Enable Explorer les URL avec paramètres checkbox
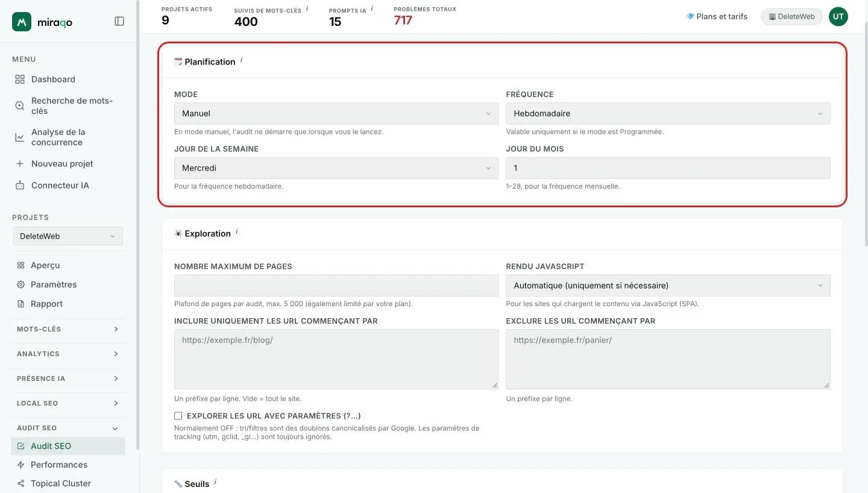 pyautogui.click(x=178, y=416)
